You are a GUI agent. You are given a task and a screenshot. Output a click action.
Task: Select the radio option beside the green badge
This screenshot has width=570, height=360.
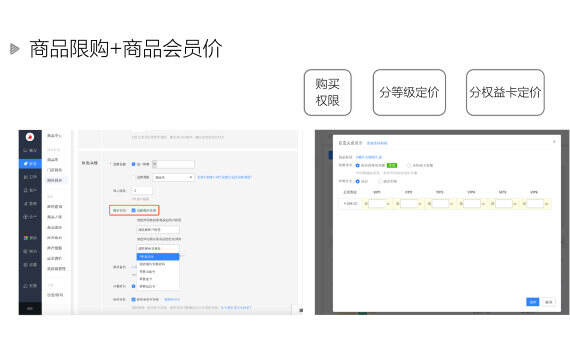coord(358,165)
